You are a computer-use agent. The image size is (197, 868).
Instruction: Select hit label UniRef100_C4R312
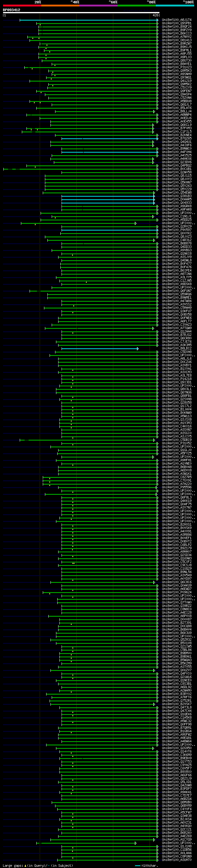tap(176, 240)
